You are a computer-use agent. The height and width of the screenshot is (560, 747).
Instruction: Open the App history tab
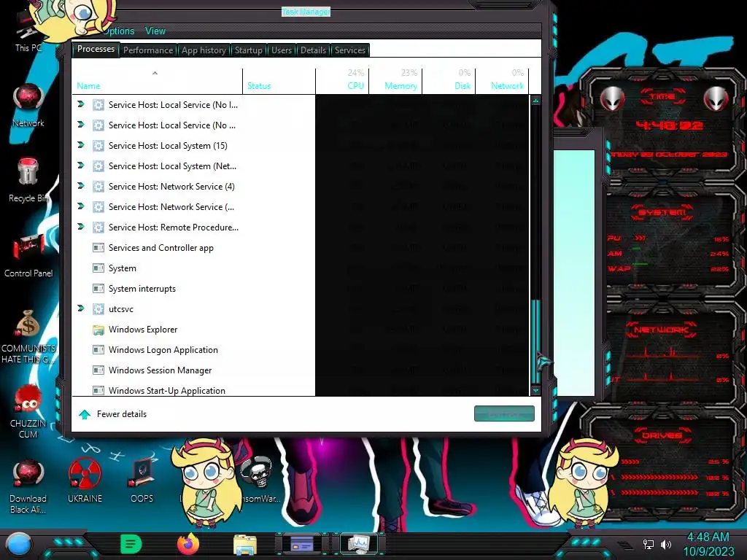(204, 50)
